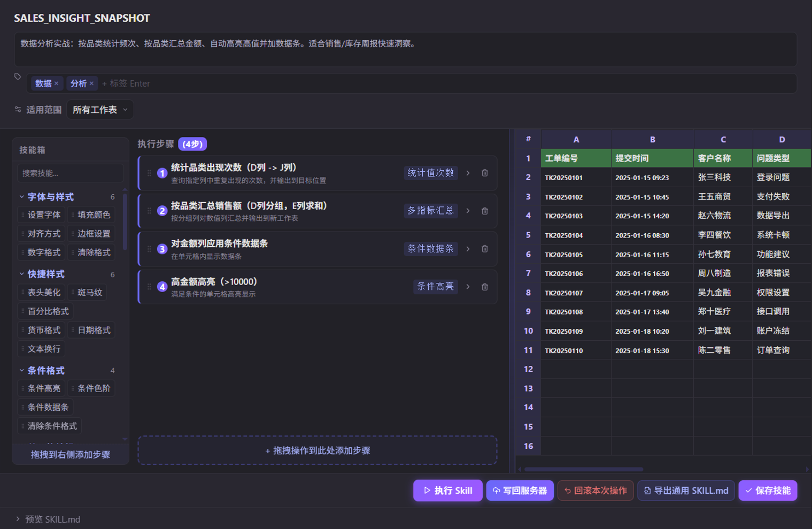
Task: Export via 导出通用 SKILL.md
Action: coord(686,490)
